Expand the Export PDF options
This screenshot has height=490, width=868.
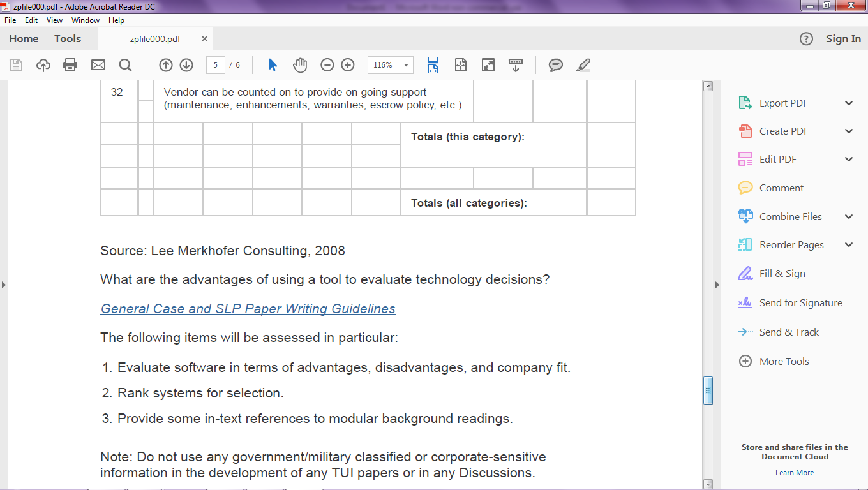[849, 103]
